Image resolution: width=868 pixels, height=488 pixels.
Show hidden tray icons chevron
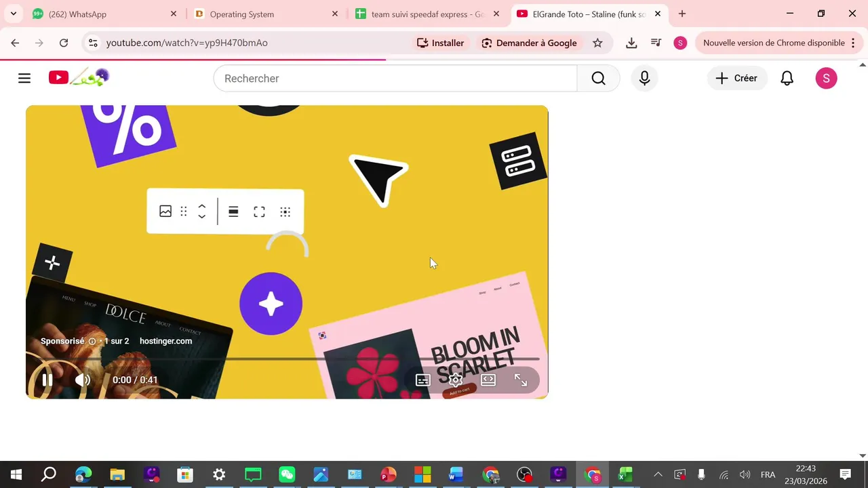coord(658,474)
